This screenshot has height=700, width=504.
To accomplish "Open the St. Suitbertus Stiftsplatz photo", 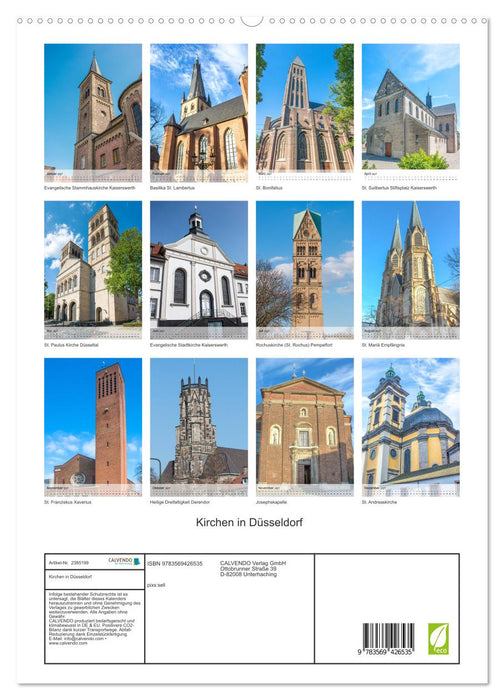I will point(411,112).
